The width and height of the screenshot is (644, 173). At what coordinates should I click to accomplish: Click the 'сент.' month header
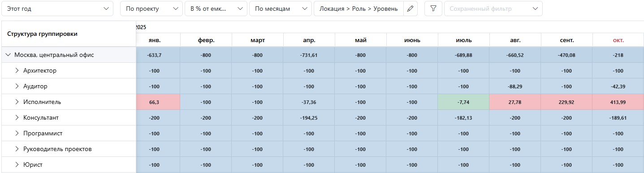pos(567,40)
